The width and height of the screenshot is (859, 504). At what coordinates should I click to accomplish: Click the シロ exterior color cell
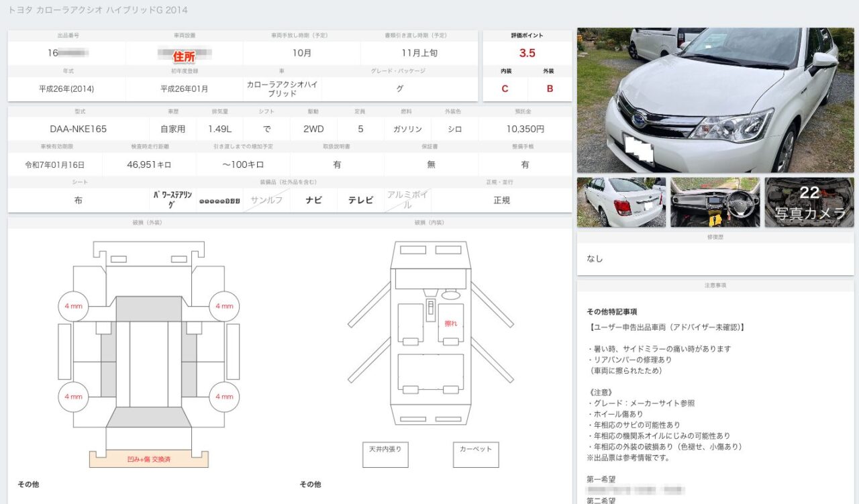pyautogui.click(x=454, y=129)
